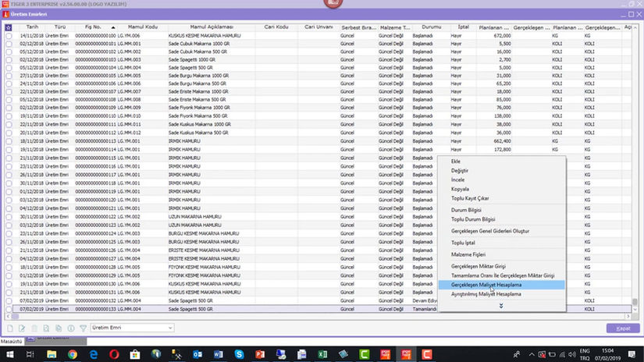Image resolution: width=644 pixels, height=362 pixels.
Task: Launch File Explorer from taskbar
Action: 52,354
